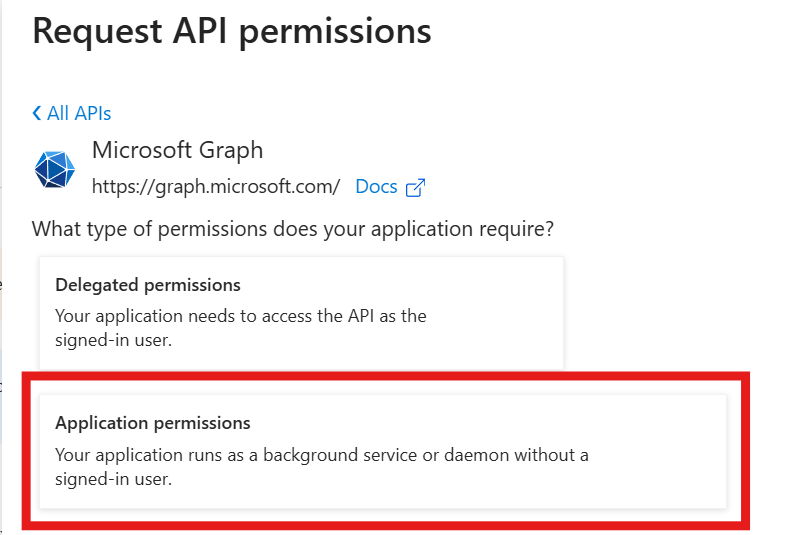Screen dimensions: 790x535
Task: Open the Microsoft Graph Docs link
Action: click(x=377, y=187)
